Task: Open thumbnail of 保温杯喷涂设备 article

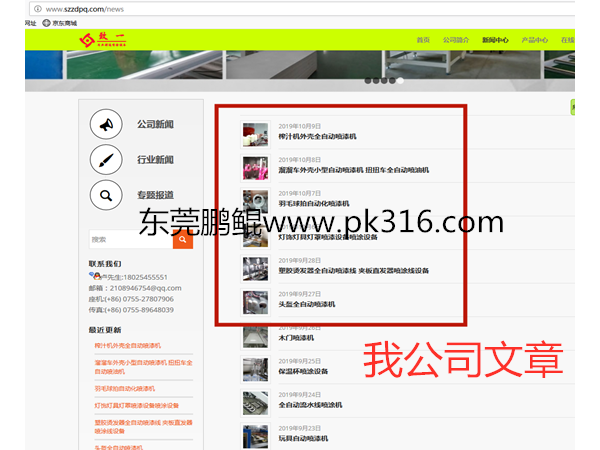Action: (x=255, y=370)
